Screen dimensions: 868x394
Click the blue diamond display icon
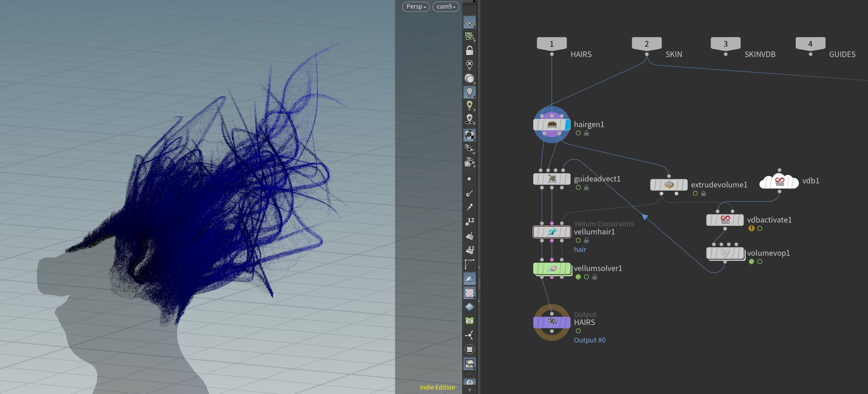click(470, 307)
